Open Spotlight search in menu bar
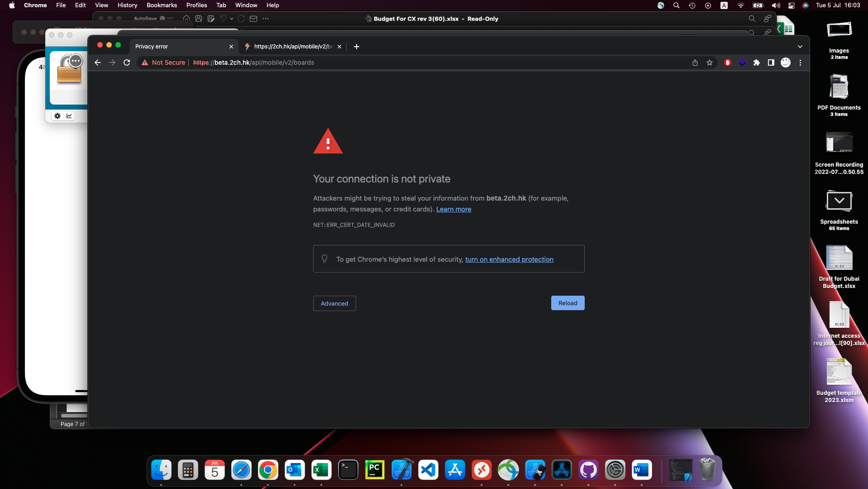The image size is (868, 489). [677, 5]
